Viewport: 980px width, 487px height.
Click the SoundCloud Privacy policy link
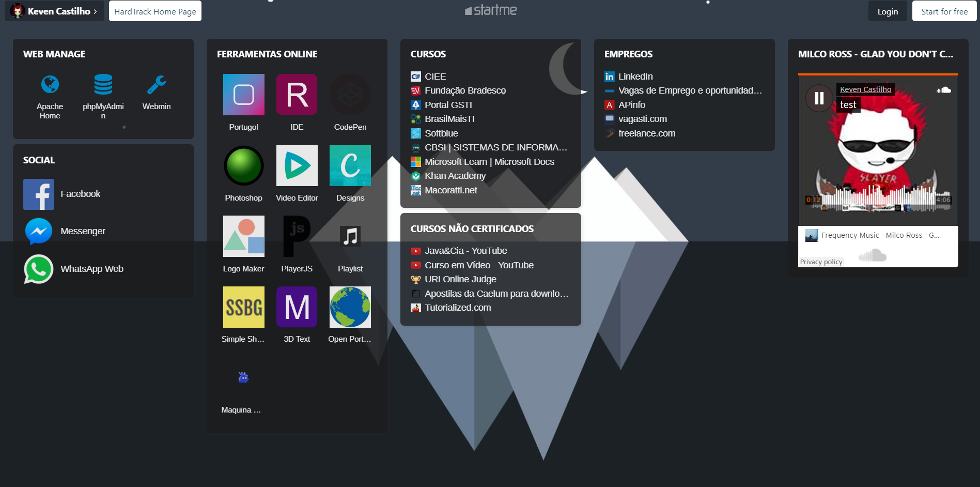[821, 262]
